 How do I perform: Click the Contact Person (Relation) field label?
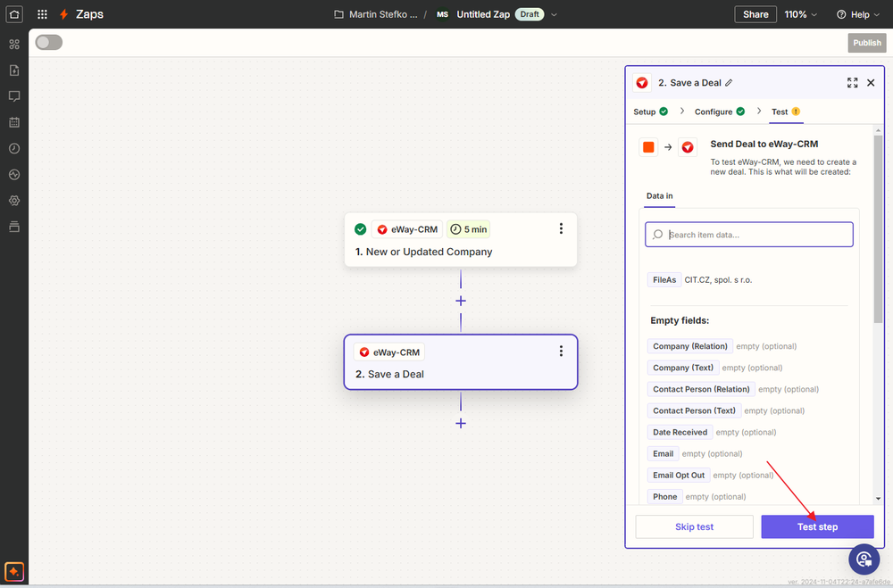(x=701, y=389)
